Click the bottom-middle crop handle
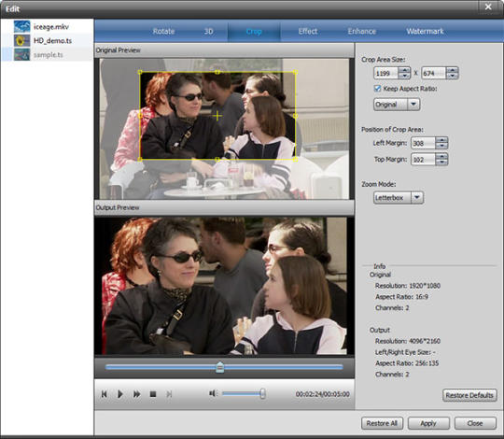This screenshot has height=439, width=504. (x=217, y=159)
